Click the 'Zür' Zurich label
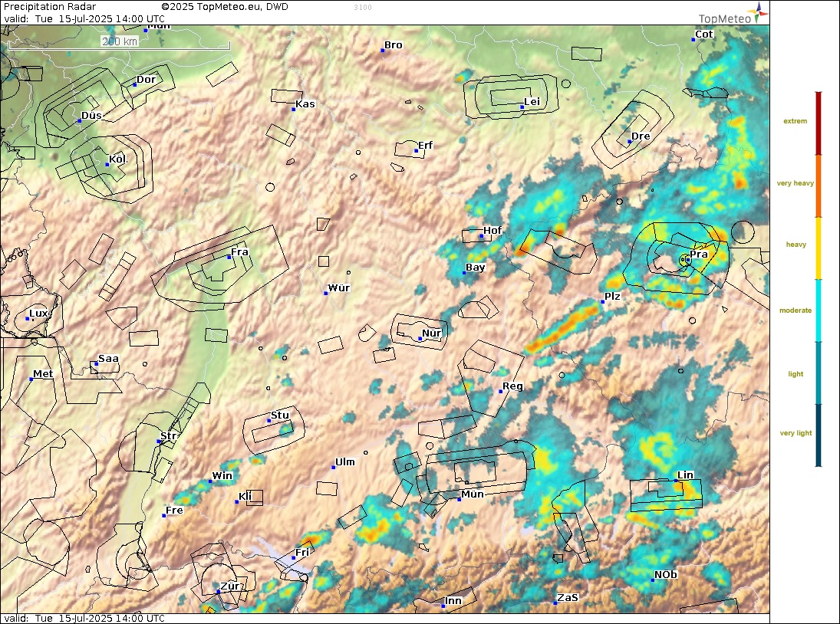Image resolution: width=840 pixels, height=624 pixels. [x=230, y=586]
